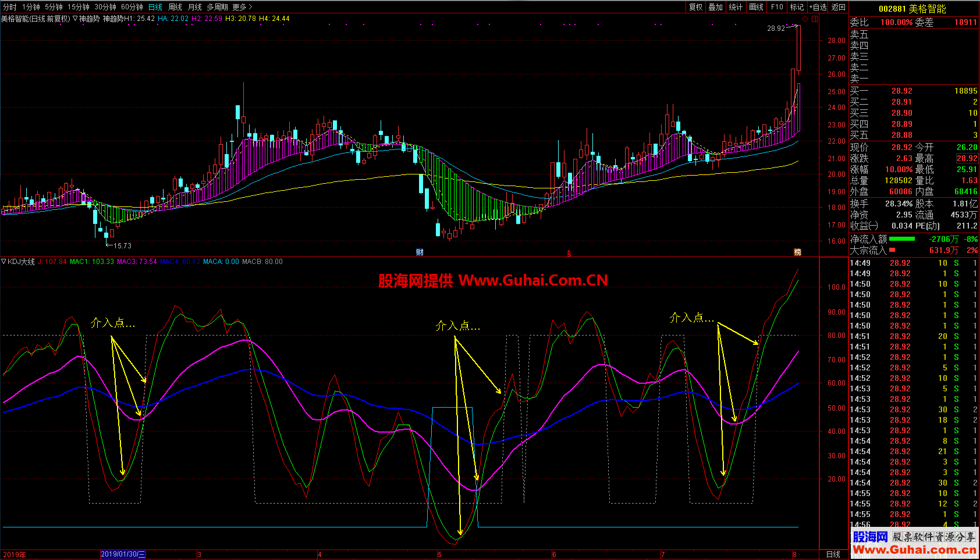Open F10 company information
This screenshot has height=560, width=980.
[777, 7]
